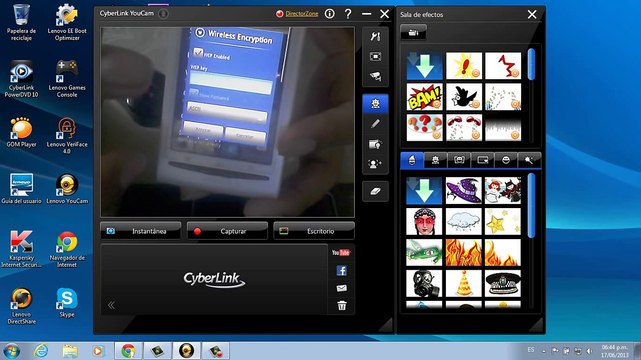
Task: Apply the yellow stars gadget
Action: pyautogui.click(x=503, y=221)
